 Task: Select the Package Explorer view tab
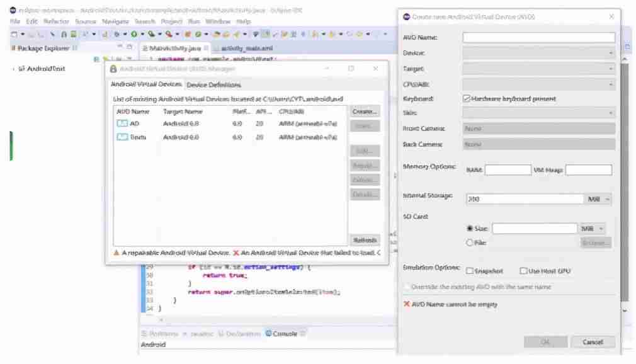(43, 48)
